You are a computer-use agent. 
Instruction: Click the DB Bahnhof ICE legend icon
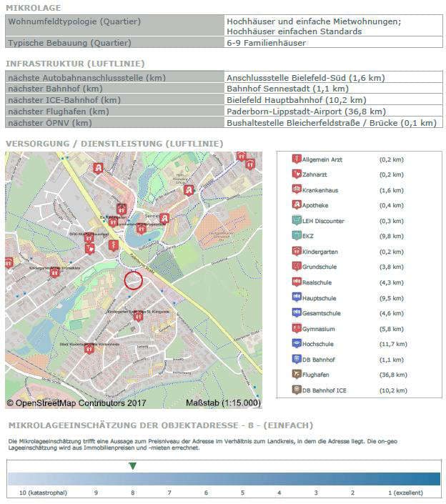pyautogui.click(x=297, y=390)
